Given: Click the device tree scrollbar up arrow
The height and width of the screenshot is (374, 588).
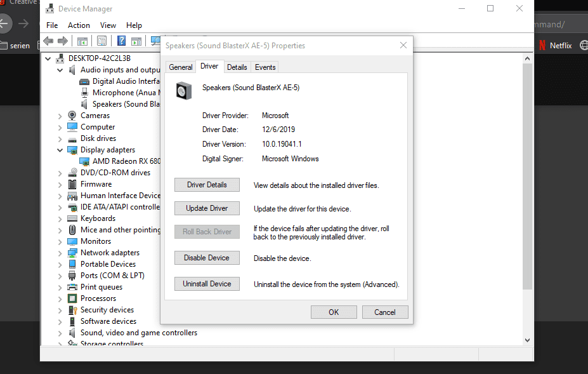Looking at the screenshot, I should pyautogui.click(x=527, y=58).
